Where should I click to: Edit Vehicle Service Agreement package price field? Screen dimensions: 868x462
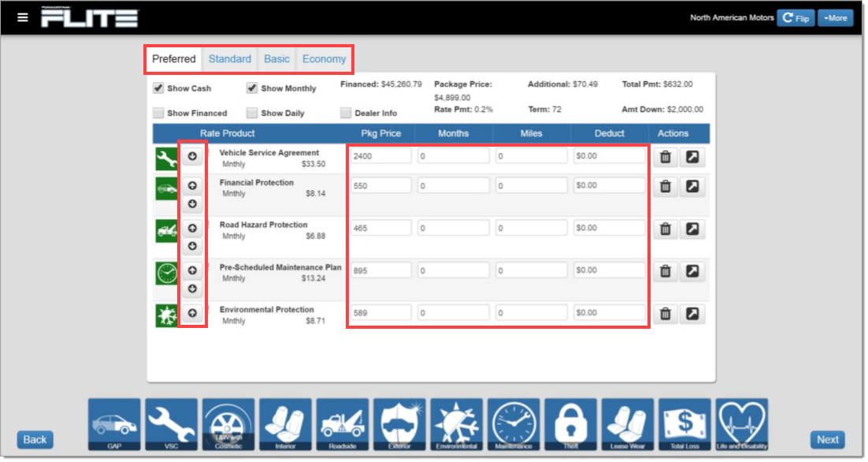click(381, 156)
